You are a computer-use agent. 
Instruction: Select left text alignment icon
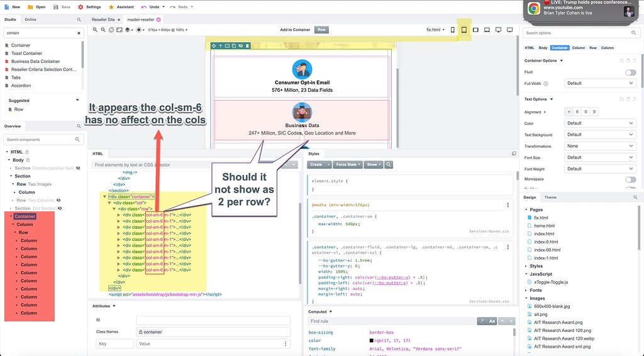coord(577,112)
